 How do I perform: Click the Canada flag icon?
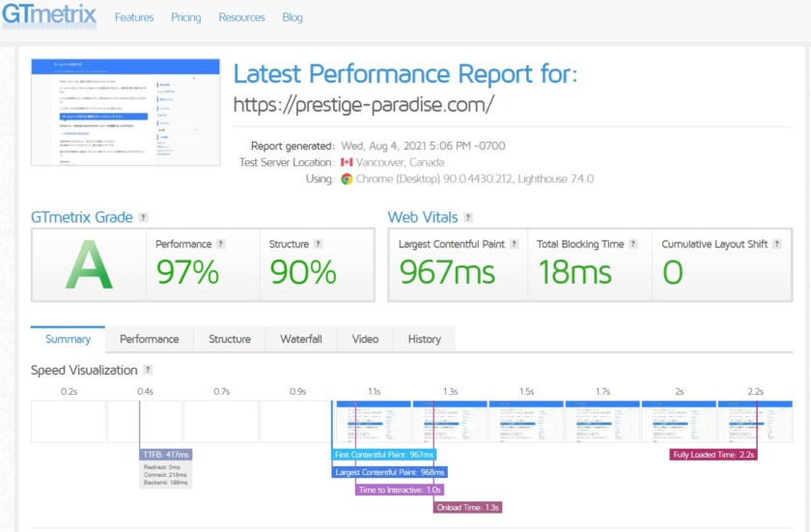(x=347, y=162)
